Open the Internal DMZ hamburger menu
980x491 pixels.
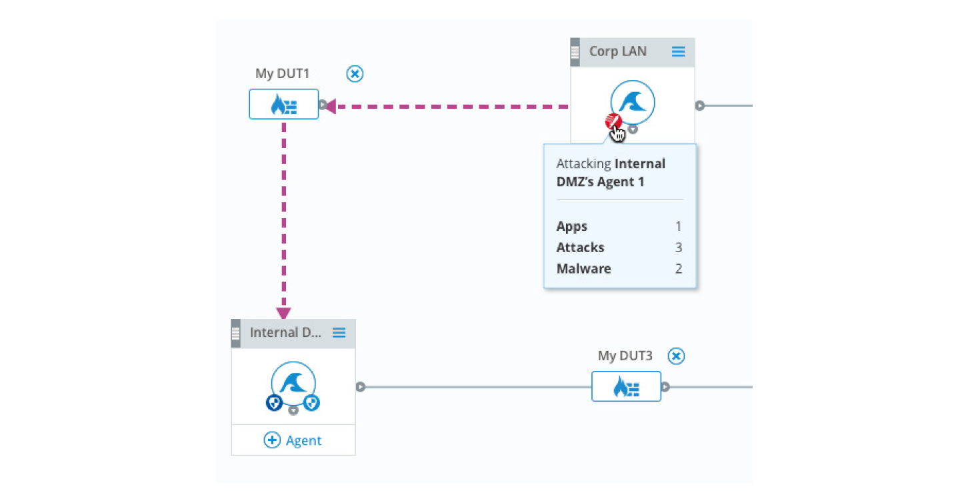(339, 332)
